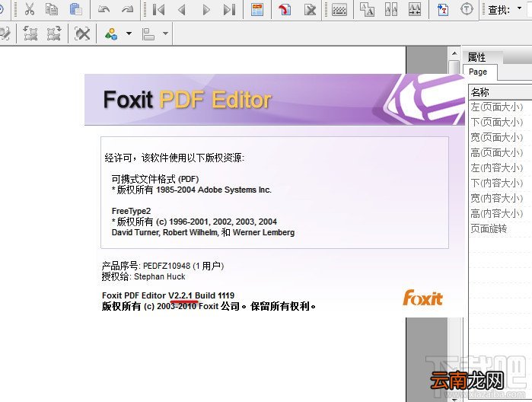Jump to the last page
The height and width of the screenshot is (402, 532).
(229, 9)
